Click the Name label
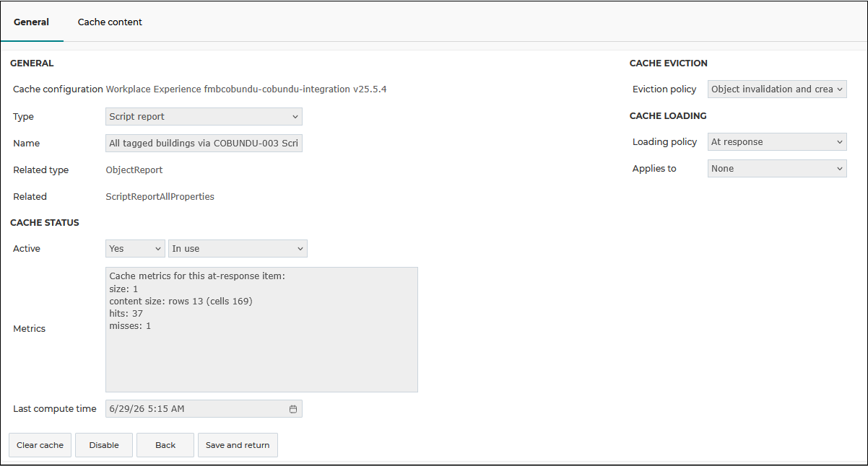 (x=27, y=144)
